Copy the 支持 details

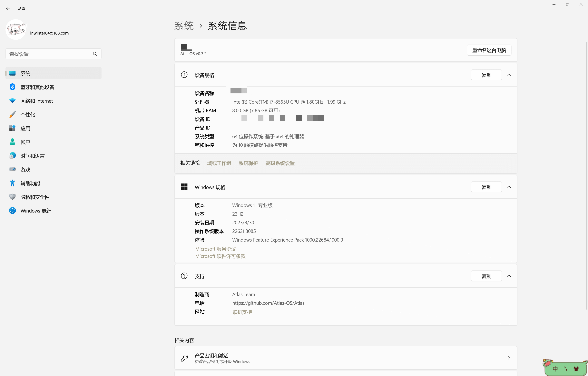(x=486, y=276)
